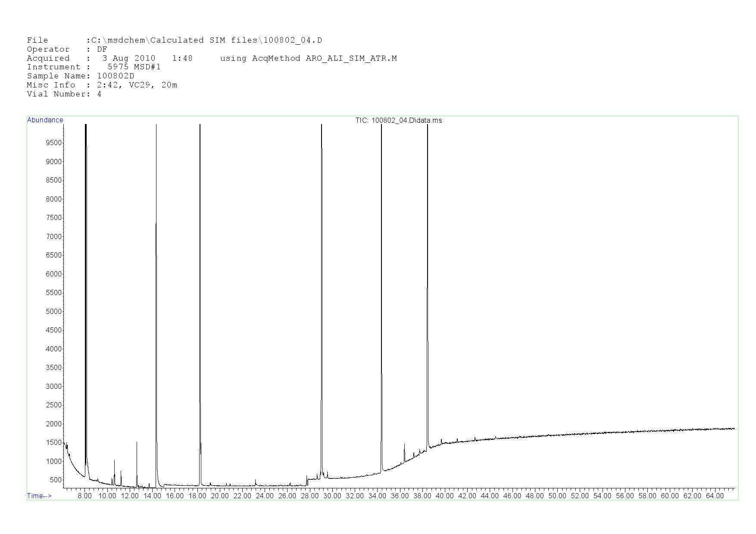Click the 5000 abundance tick label

[x=54, y=311]
